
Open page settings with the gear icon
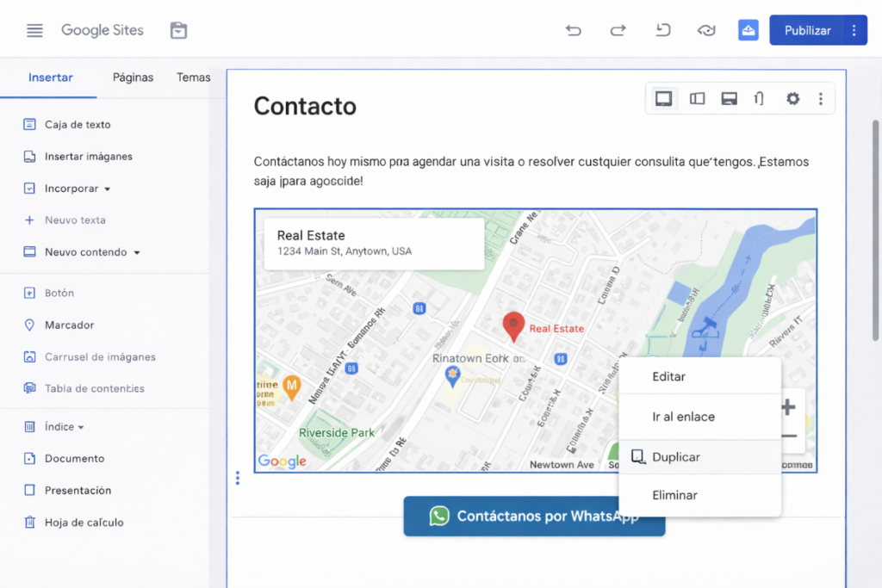[792, 98]
